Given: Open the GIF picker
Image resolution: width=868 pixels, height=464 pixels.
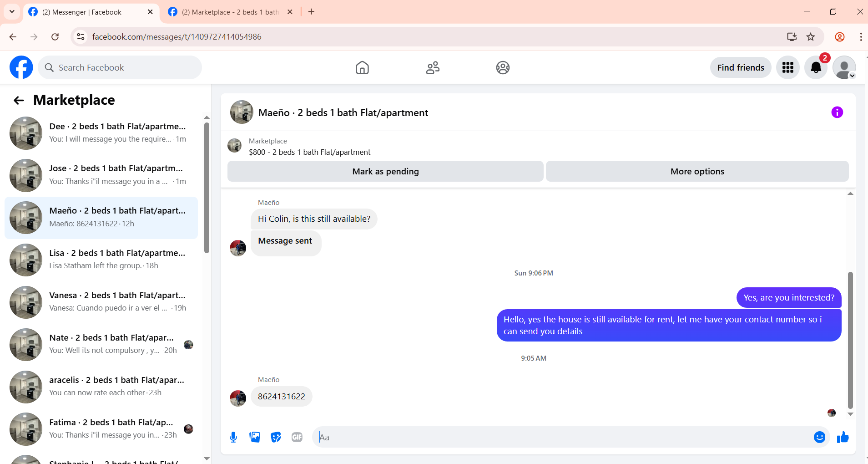Looking at the screenshot, I should (297, 437).
